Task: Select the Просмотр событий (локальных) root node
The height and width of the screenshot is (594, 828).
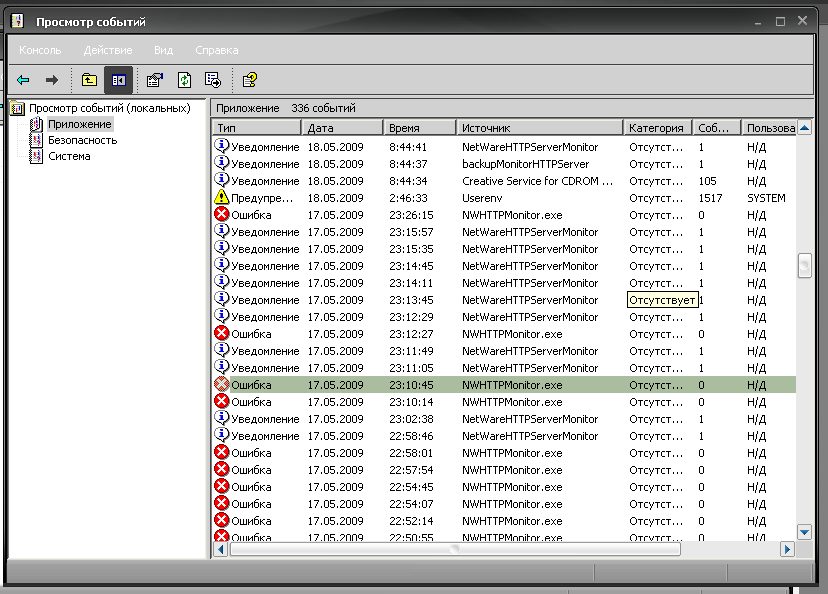Action: (109, 108)
